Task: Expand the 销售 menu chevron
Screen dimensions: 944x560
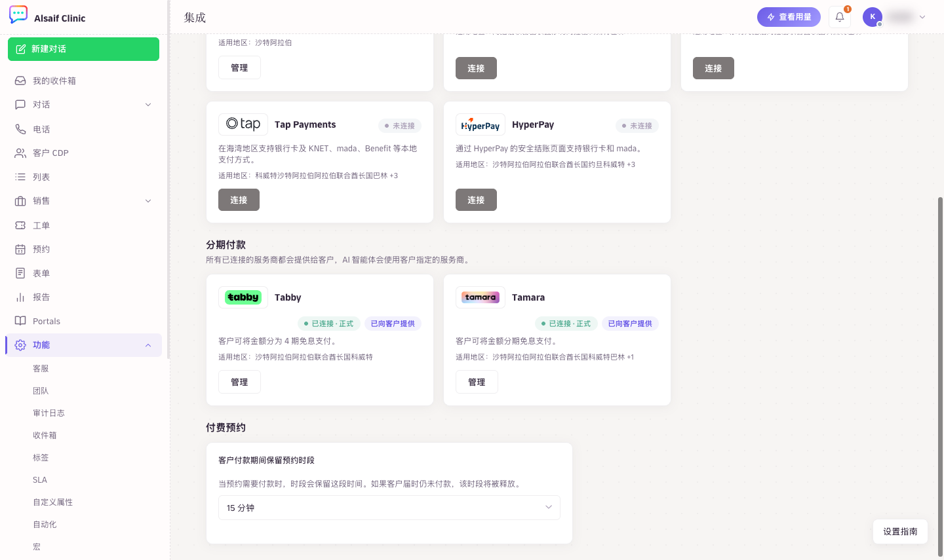Action: [148, 201]
